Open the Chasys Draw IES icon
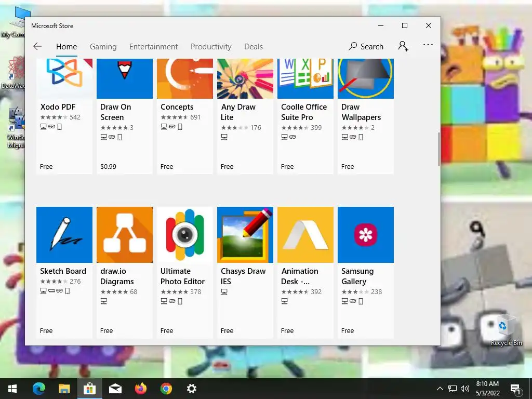The image size is (532, 399). point(245,235)
